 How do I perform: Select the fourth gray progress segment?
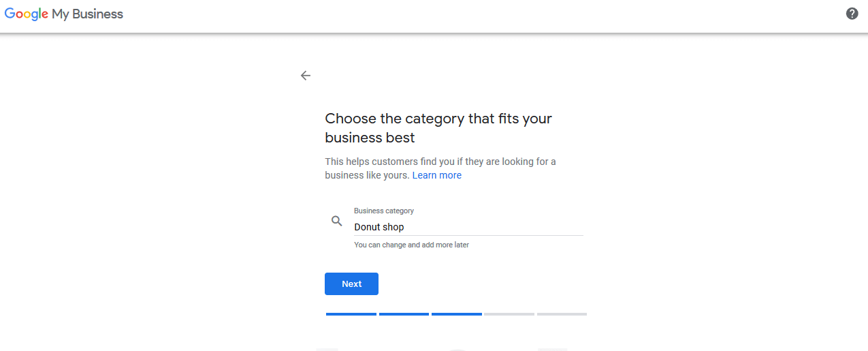(x=509, y=314)
